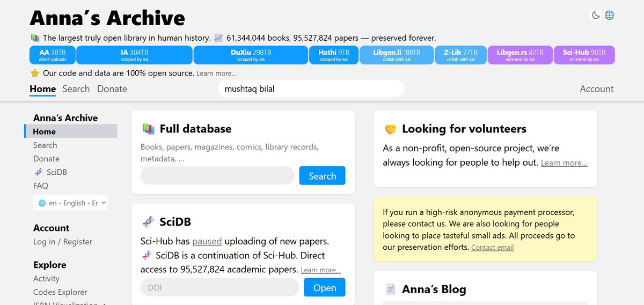
Task: Click the Explore sidebar heading
Action: point(50,265)
